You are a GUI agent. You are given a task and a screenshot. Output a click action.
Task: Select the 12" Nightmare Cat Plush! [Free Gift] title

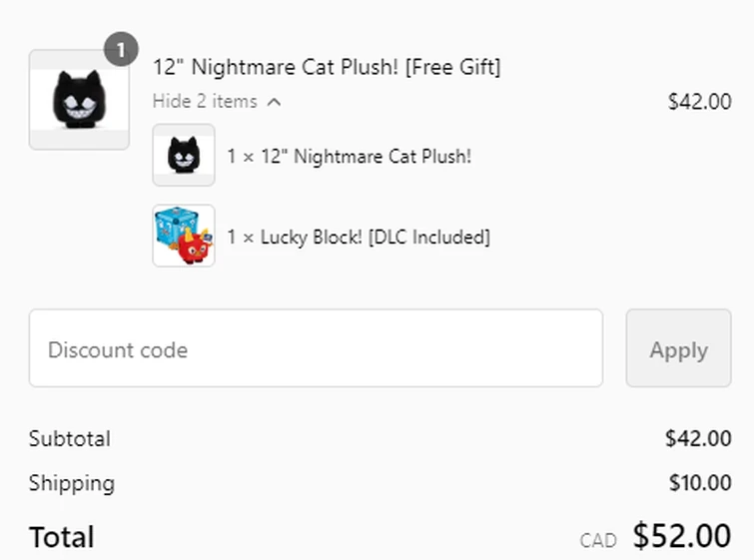(327, 67)
